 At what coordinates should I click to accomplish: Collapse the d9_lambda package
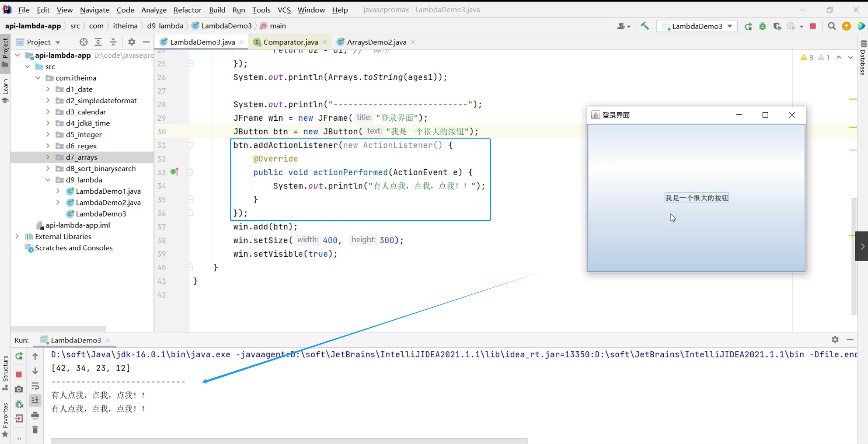pos(48,180)
